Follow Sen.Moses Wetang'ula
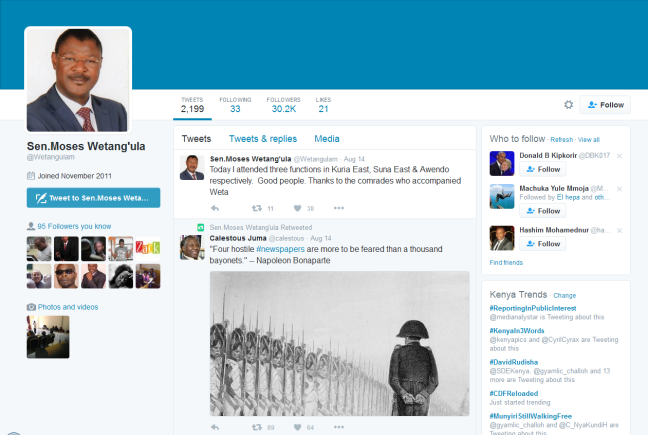This screenshot has height=435, width=648. [605, 105]
